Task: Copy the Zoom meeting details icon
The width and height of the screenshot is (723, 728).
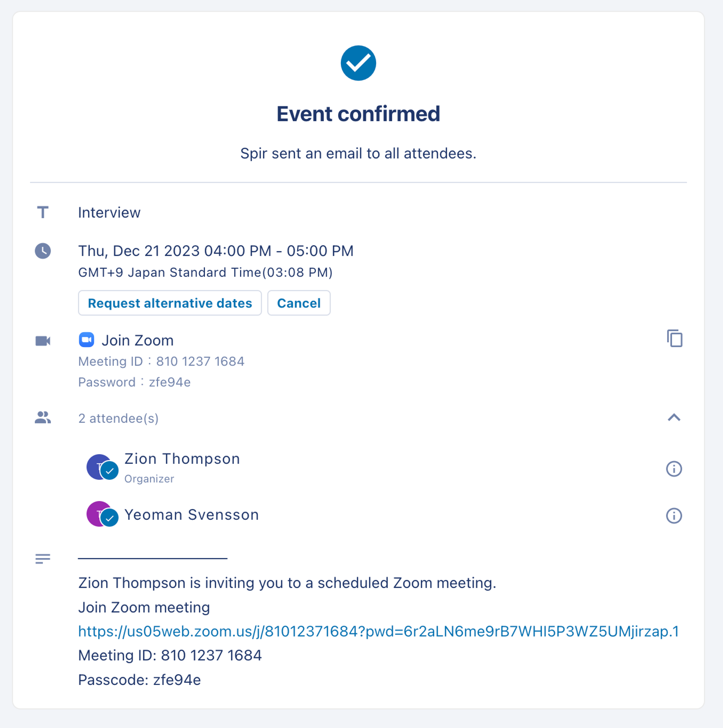Action: click(674, 339)
